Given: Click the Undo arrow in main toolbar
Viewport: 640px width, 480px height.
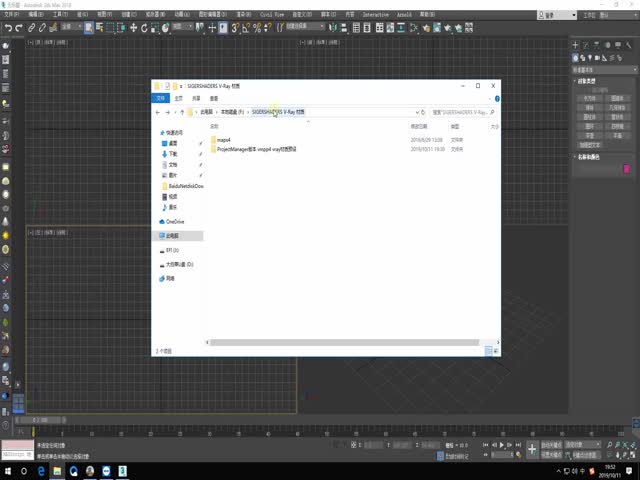Looking at the screenshot, I should coord(7,27).
